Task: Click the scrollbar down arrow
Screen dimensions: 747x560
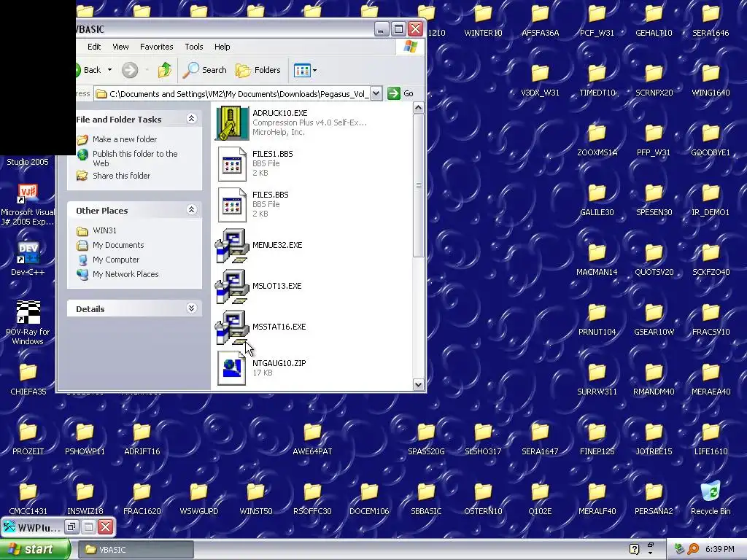Action: (x=418, y=384)
